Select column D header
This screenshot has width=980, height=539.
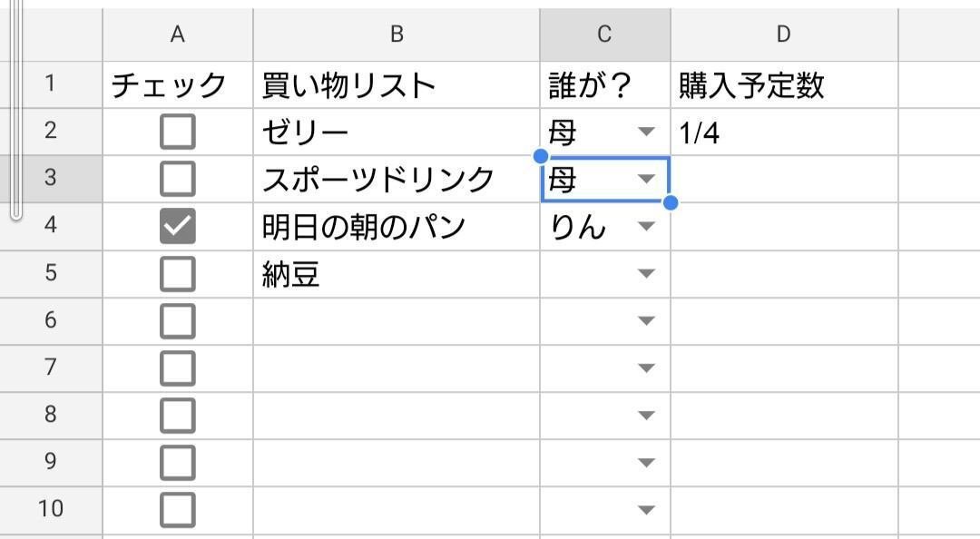click(784, 34)
